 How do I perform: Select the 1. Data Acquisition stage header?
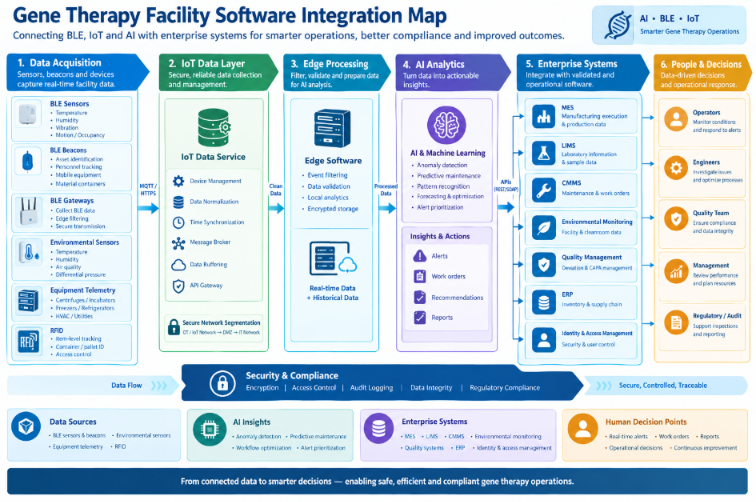pos(77,72)
